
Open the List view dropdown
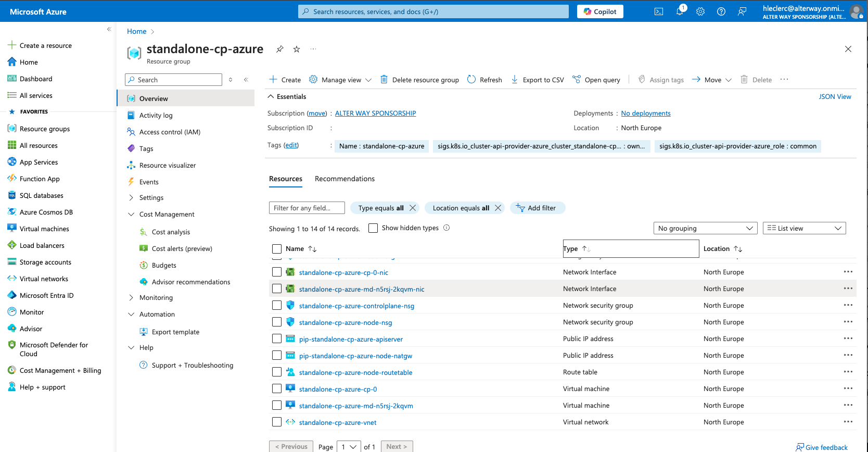click(x=804, y=228)
